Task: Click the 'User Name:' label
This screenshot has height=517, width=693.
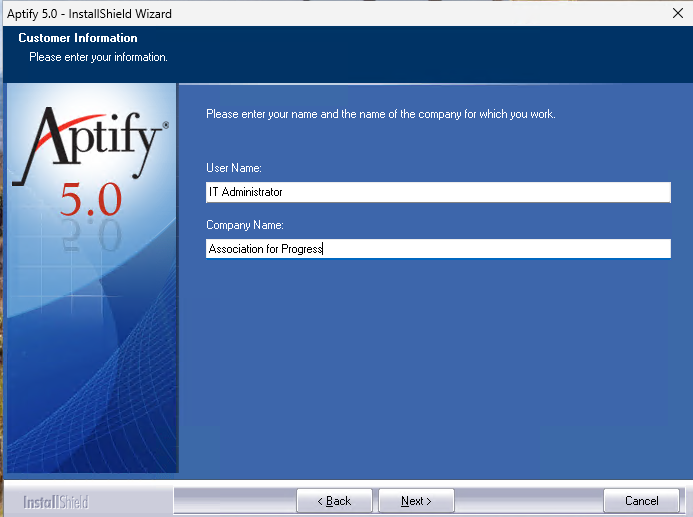Action: click(234, 168)
